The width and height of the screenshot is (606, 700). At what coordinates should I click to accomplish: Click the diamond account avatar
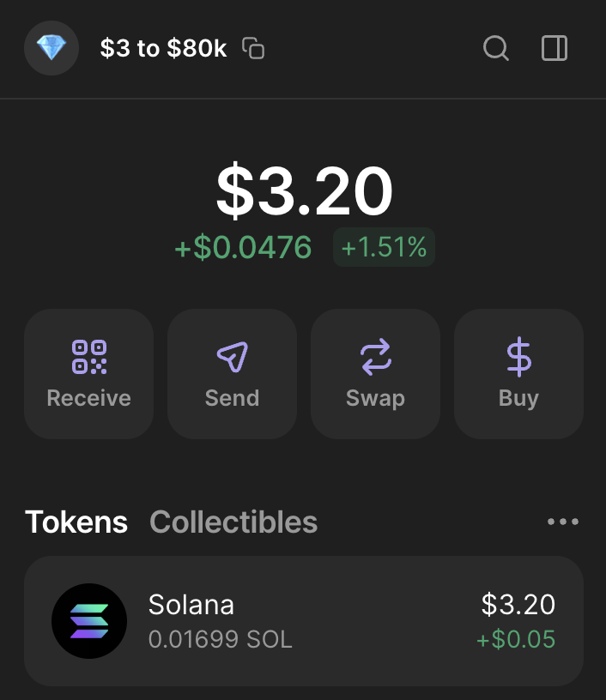pyautogui.click(x=52, y=48)
